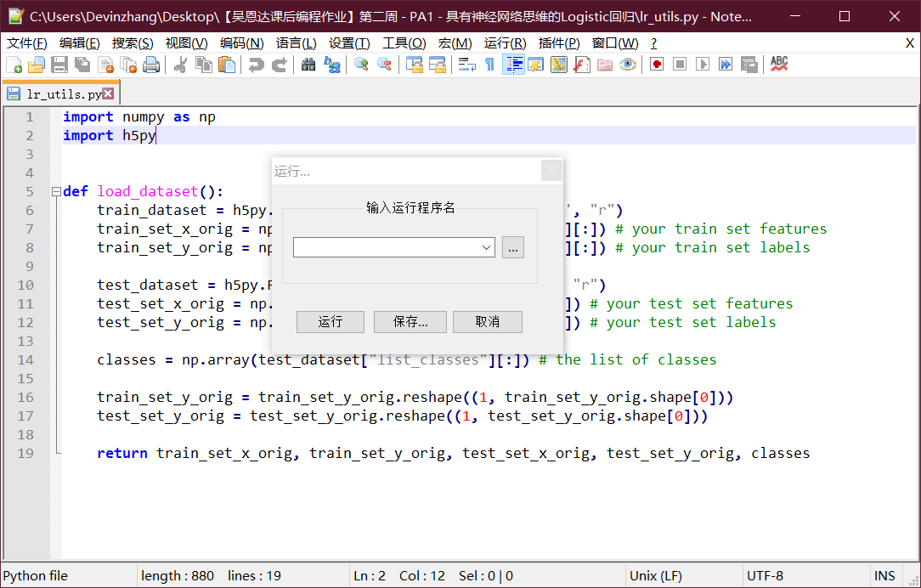Expand the program name combo box arrow

point(486,247)
